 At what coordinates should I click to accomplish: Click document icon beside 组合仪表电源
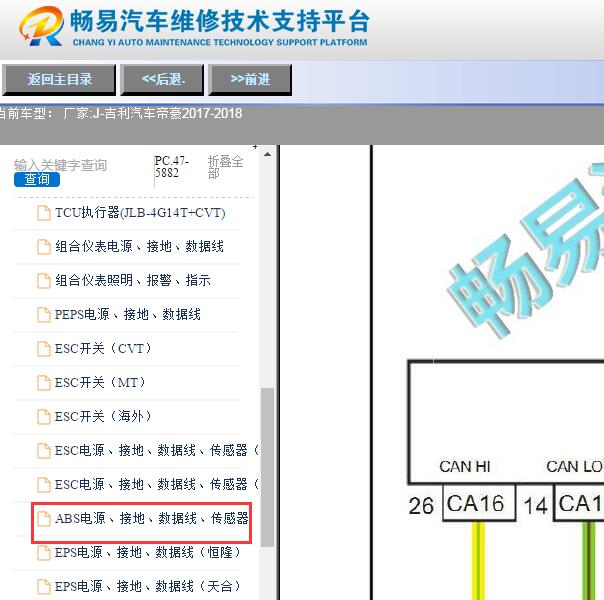pyautogui.click(x=44, y=247)
